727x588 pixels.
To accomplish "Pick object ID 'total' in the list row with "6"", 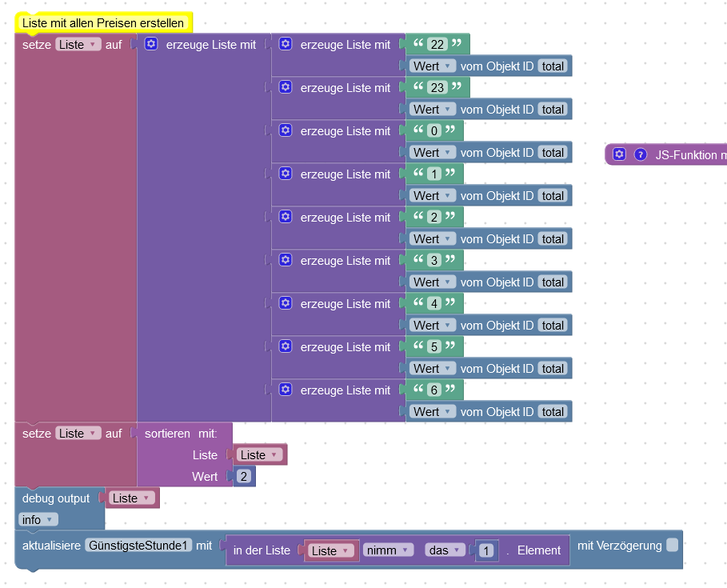I will pos(553,411).
